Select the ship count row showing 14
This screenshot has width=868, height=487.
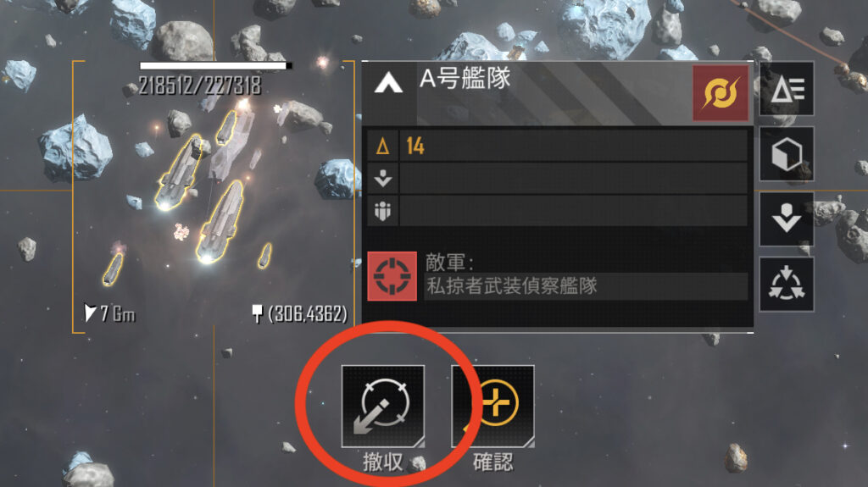tap(558, 146)
